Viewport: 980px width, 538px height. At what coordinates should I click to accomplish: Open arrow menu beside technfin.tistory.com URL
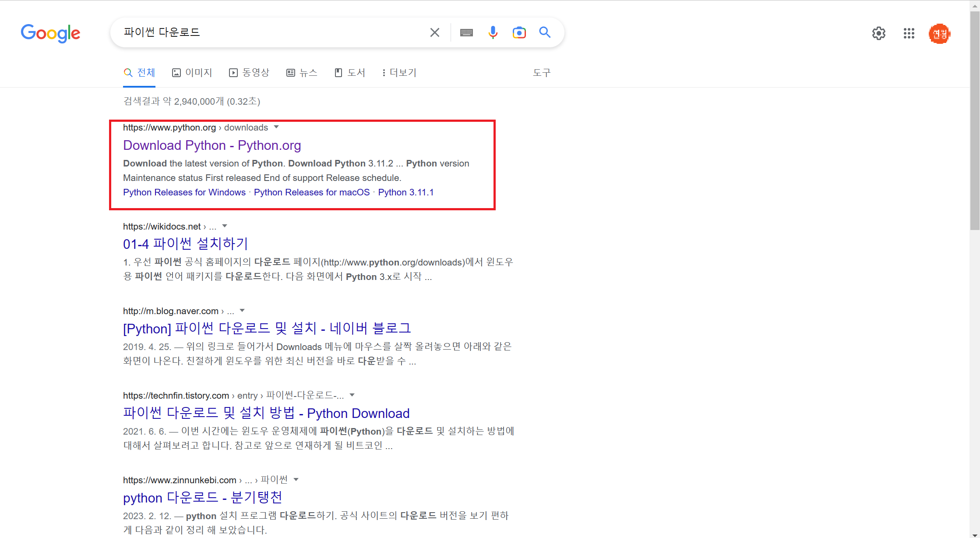tap(352, 395)
